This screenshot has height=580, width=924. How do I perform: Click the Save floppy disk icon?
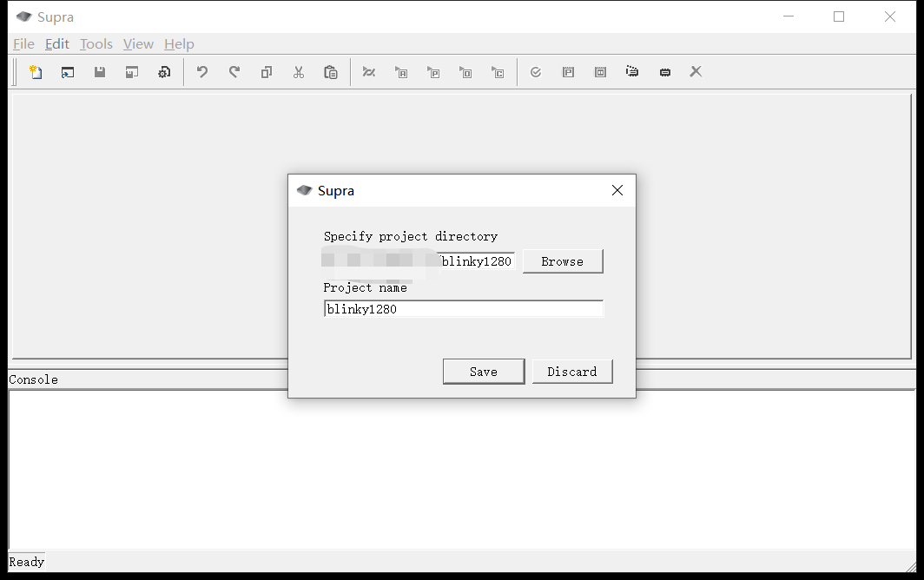[100, 72]
